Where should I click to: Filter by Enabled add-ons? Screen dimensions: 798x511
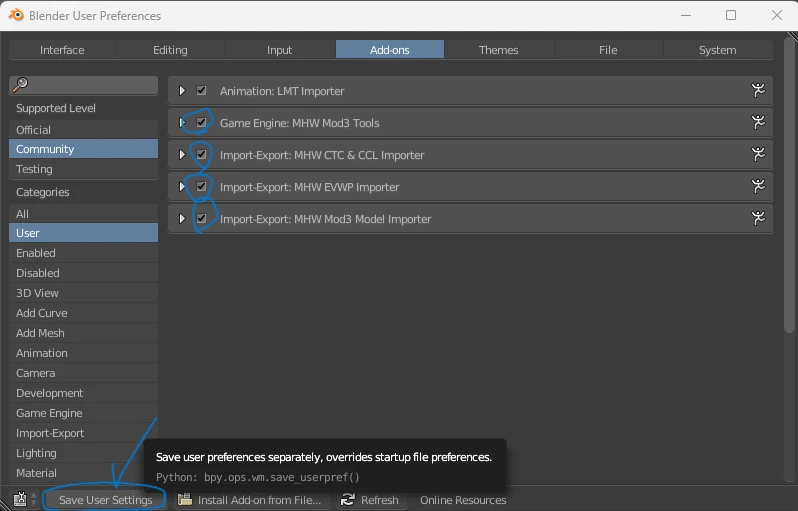(83, 253)
